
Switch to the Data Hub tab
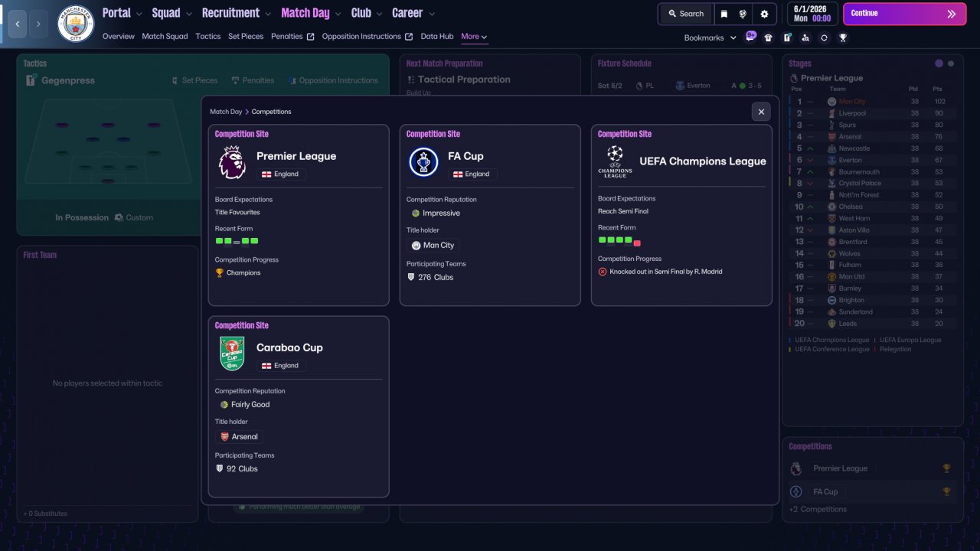[437, 36]
